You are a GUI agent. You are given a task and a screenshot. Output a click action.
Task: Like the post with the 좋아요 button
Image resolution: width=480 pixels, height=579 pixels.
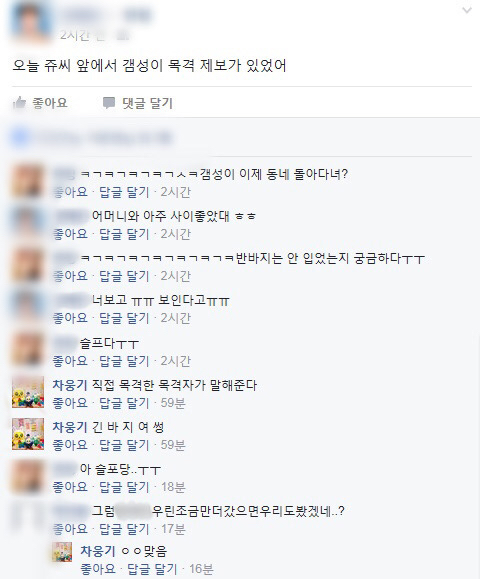50,103
